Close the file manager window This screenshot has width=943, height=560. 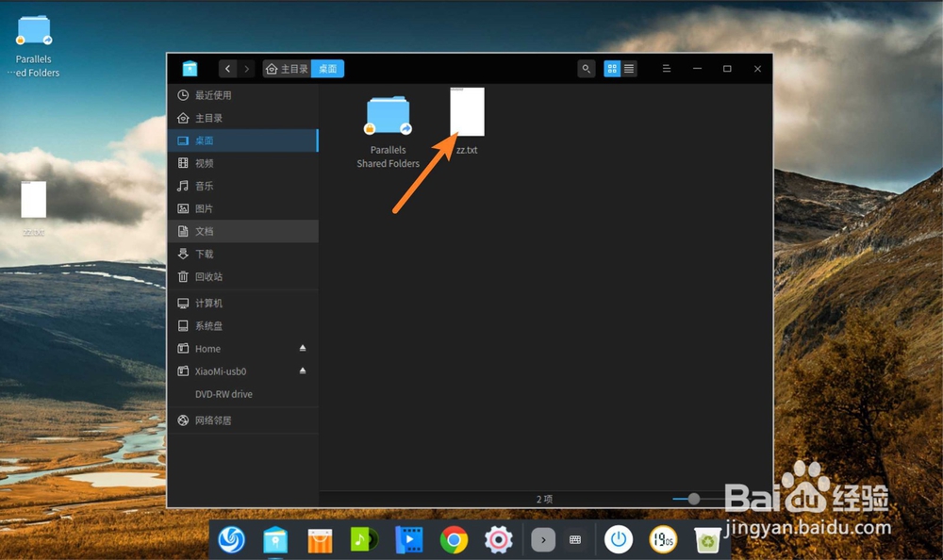[x=758, y=69]
